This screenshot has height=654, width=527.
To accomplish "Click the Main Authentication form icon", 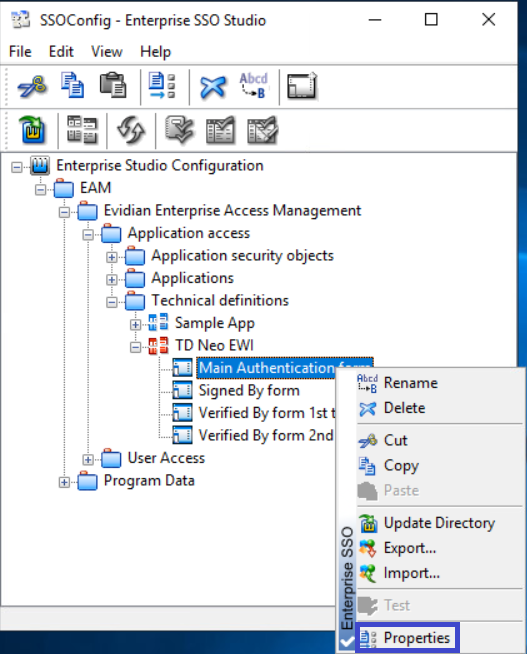I will (x=183, y=368).
